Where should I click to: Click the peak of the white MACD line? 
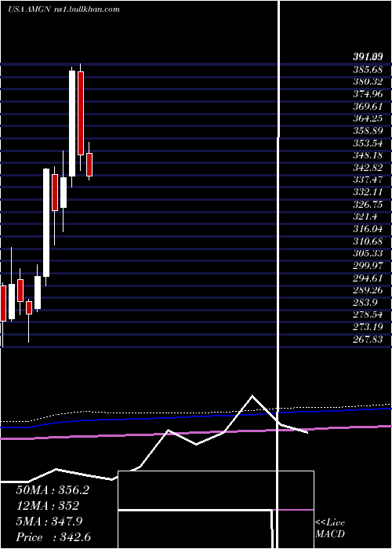tap(252, 396)
